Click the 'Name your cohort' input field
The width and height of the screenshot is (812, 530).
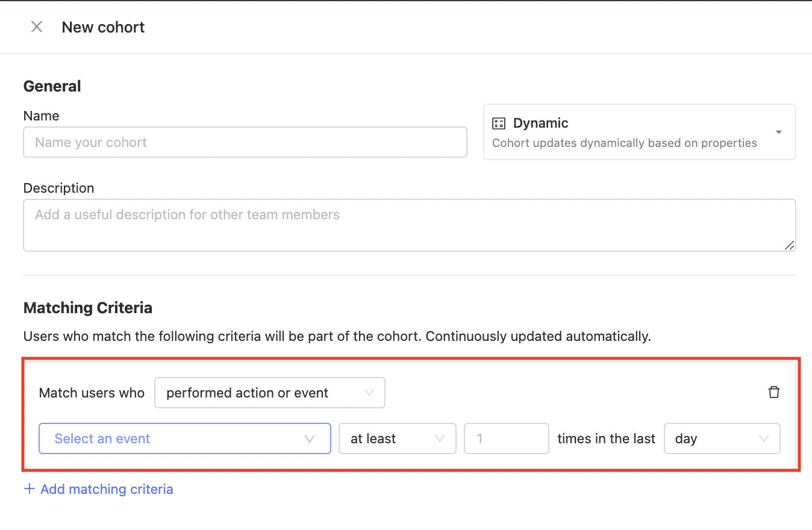tap(245, 142)
